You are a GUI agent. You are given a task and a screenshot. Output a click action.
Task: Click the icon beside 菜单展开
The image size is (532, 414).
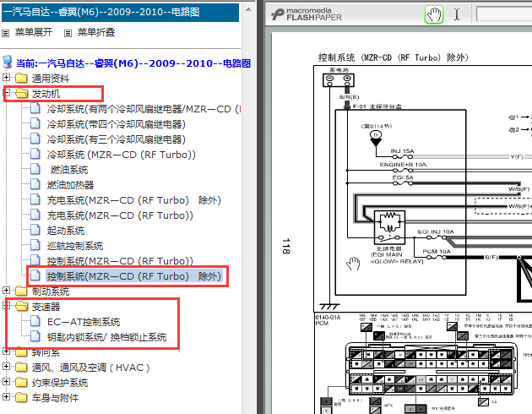[5, 33]
